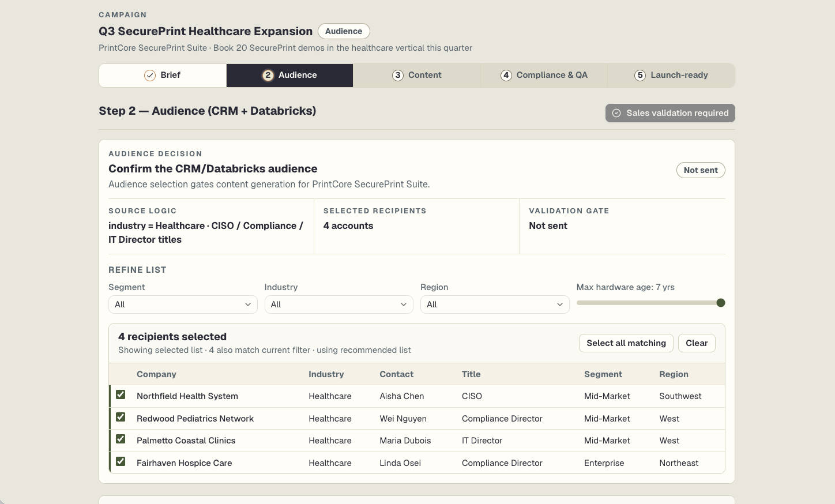Click the step 2 number icon
Screen dimensions: 835x504
[268, 76]
